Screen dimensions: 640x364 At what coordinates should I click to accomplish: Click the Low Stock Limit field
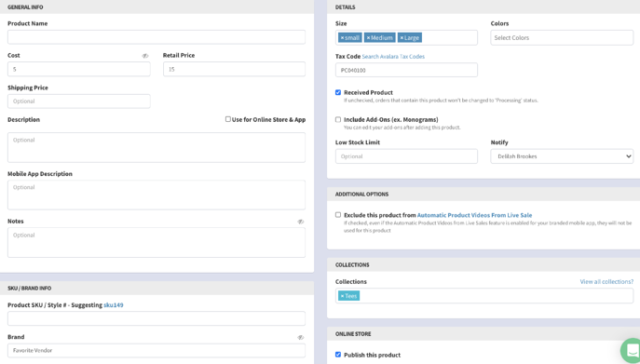(406, 156)
